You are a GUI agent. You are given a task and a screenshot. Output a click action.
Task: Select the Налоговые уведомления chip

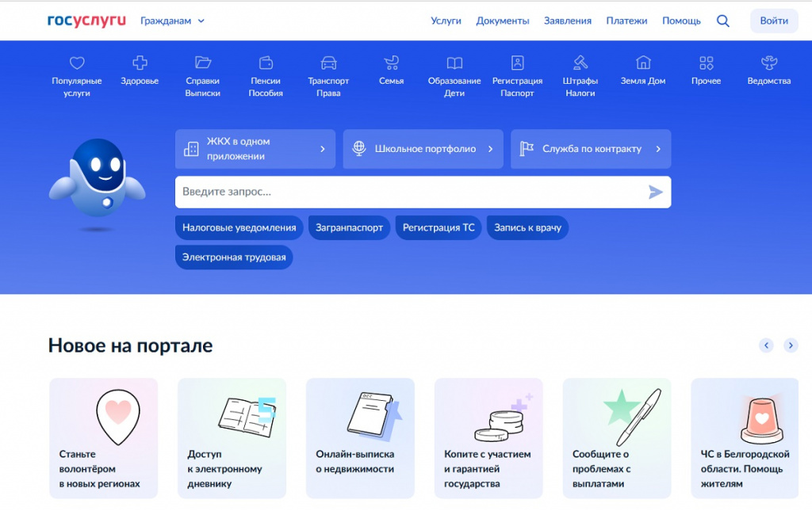[x=239, y=227]
